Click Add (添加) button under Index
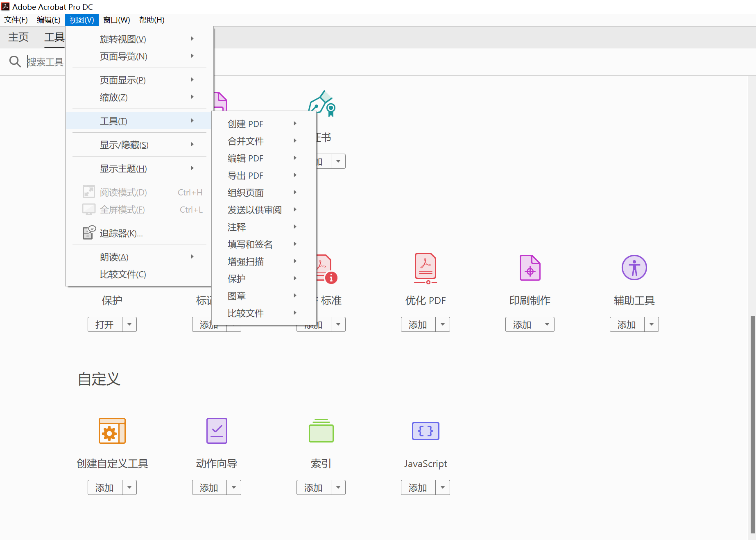 (314, 488)
